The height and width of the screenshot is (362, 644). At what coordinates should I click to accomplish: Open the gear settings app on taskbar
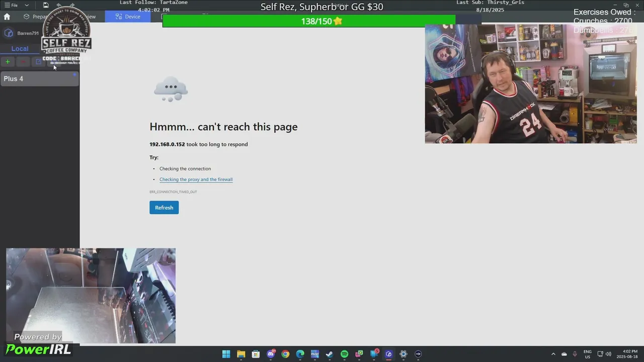point(403,354)
